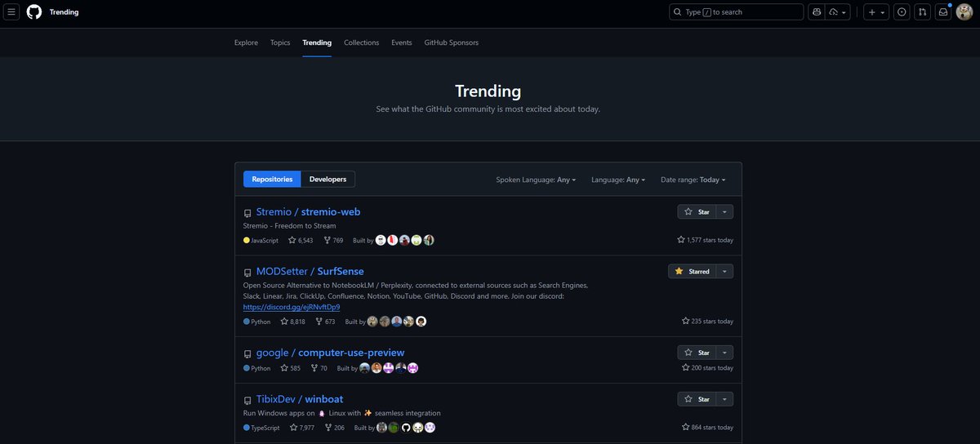Open the google / computer-use-preview repository
The height and width of the screenshot is (444, 980).
(330, 353)
